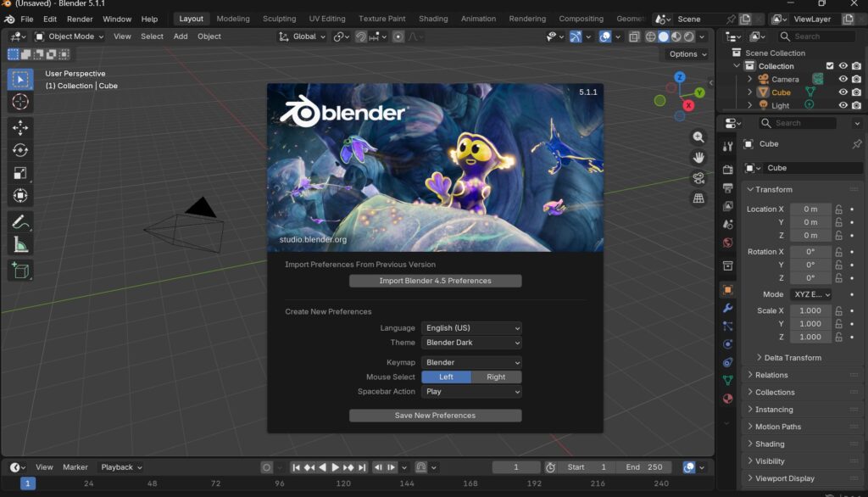Click the zoom magnifier viewport icon

click(698, 137)
